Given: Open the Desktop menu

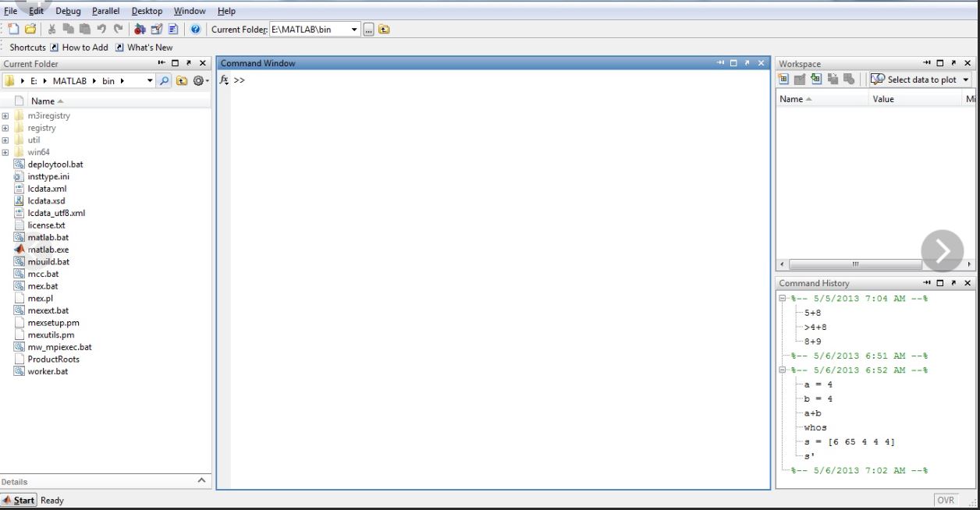Looking at the screenshot, I should tap(147, 11).
